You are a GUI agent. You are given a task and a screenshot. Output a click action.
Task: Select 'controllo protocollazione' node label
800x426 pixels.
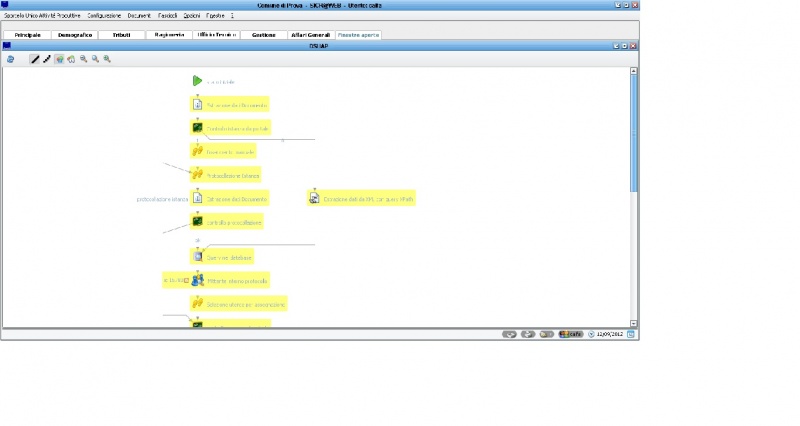[234, 222]
